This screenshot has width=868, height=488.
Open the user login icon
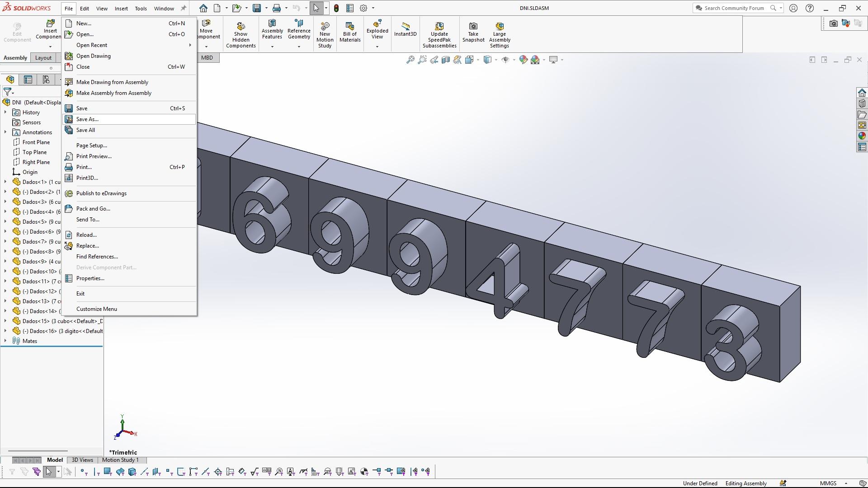[x=793, y=8]
